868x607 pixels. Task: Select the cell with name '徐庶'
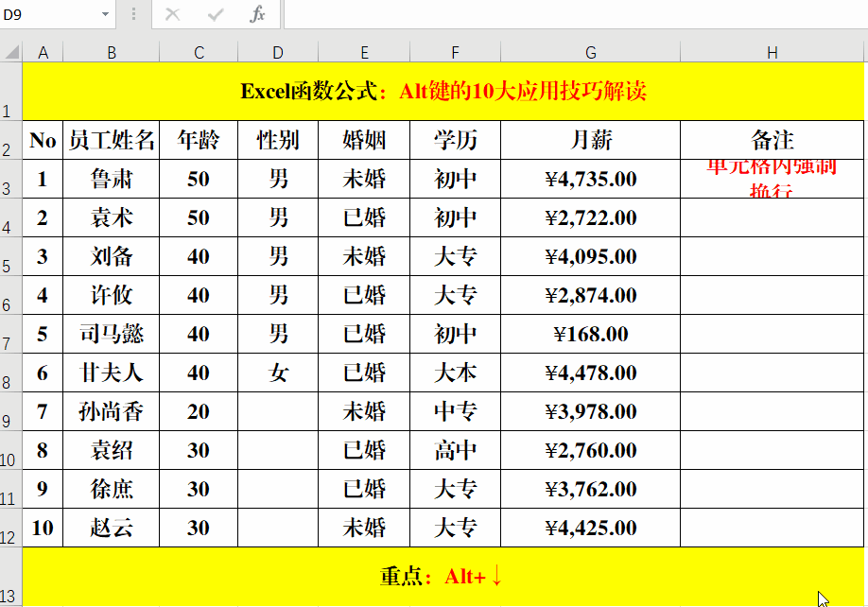point(112,489)
